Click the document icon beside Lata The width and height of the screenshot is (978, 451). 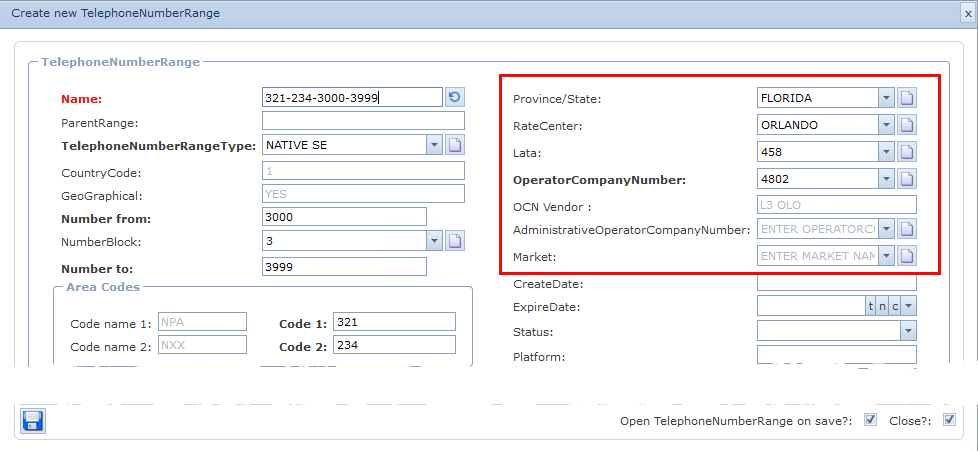[907, 152]
